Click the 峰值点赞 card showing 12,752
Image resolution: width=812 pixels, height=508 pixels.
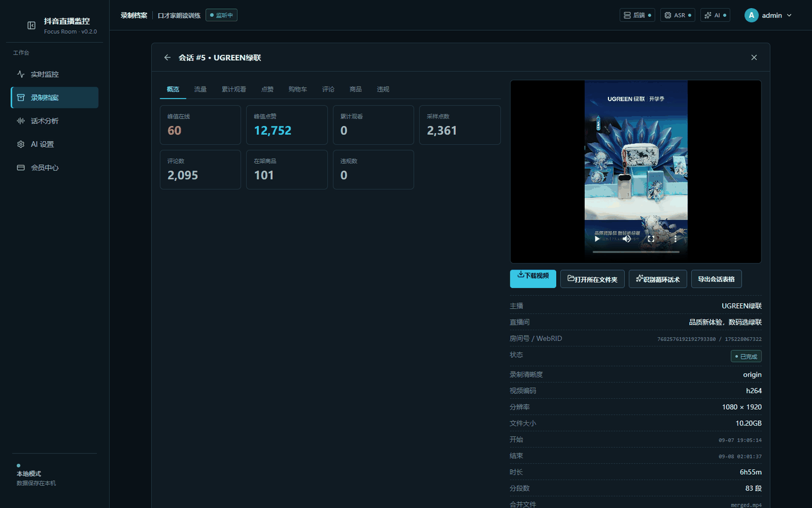(x=287, y=125)
